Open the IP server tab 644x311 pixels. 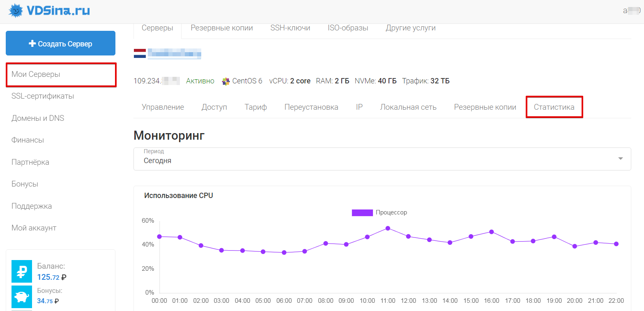click(359, 107)
